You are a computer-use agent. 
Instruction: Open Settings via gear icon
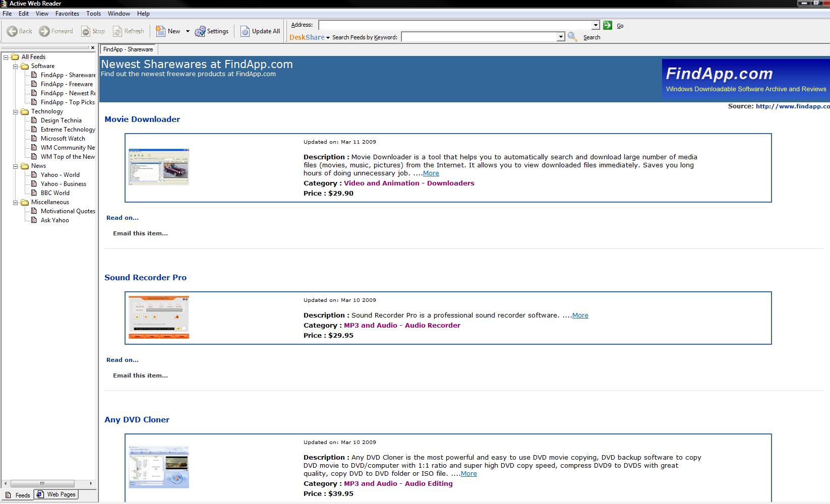[200, 31]
